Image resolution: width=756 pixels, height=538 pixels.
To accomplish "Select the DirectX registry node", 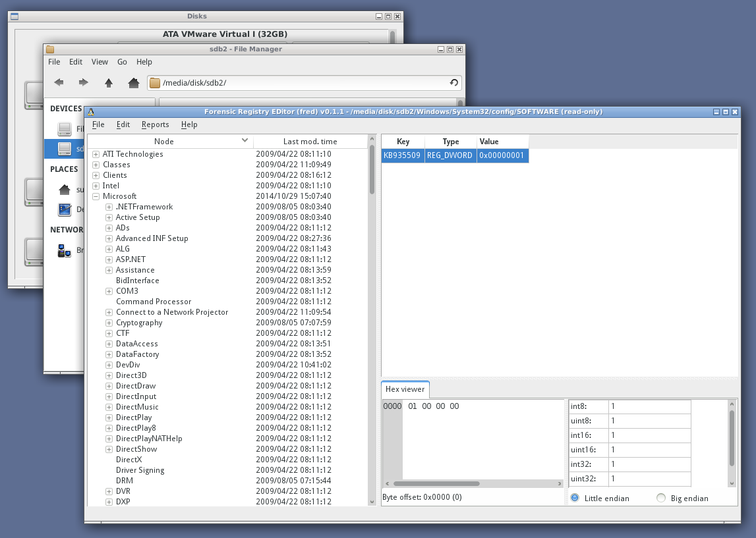I will coord(129,460).
